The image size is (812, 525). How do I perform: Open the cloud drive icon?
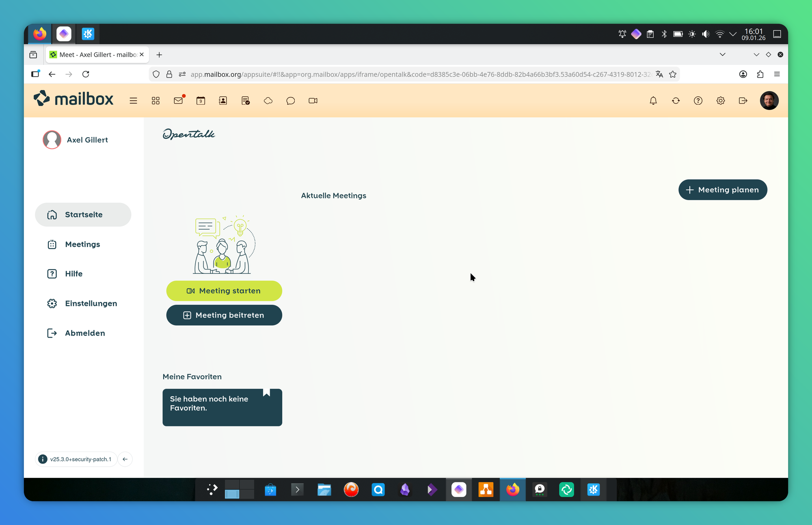pyautogui.click(x=268, y=101)
